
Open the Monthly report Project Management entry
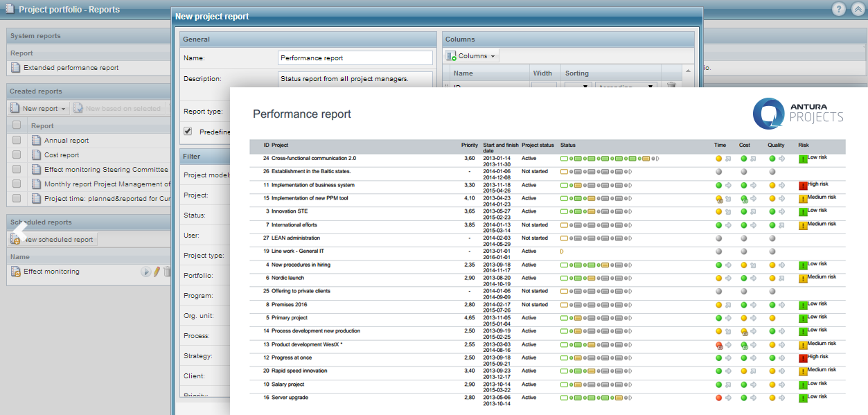click(x=107, y=184)
